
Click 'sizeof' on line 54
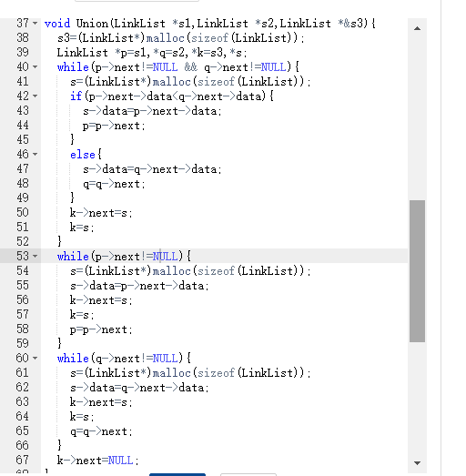[x=216, y=271]
